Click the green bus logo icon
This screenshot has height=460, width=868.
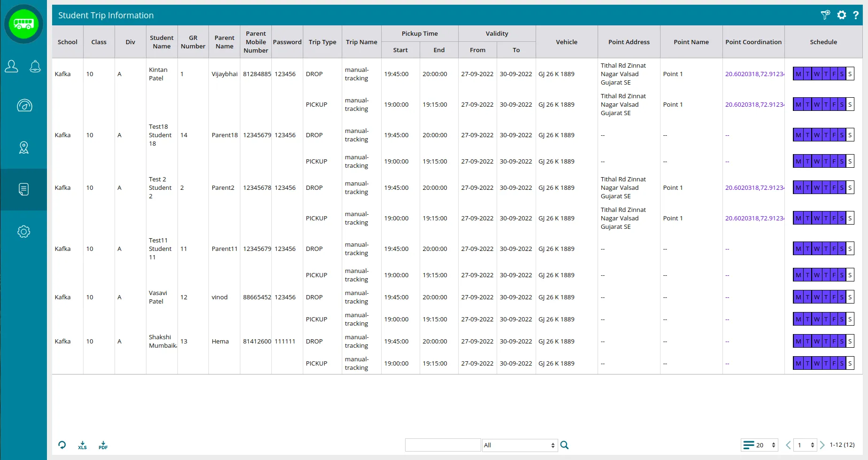coord(23,23)
